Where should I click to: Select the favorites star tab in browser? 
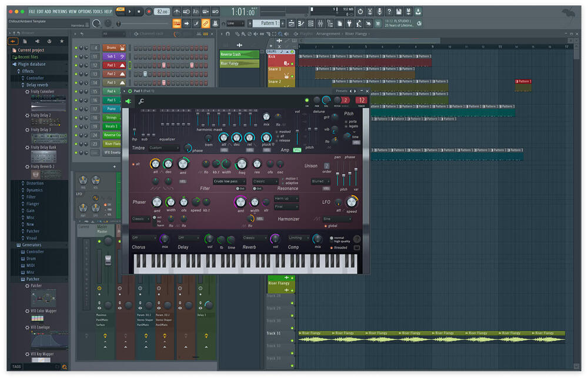(62, 41)
